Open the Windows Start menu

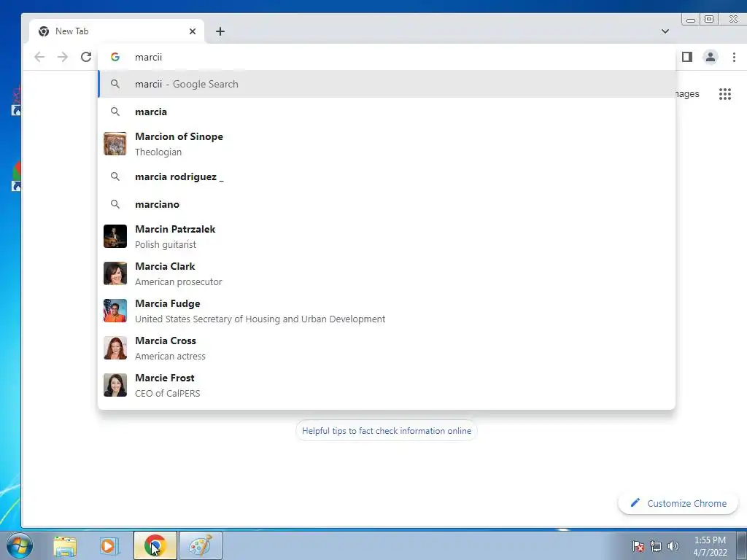click(20, 545)
